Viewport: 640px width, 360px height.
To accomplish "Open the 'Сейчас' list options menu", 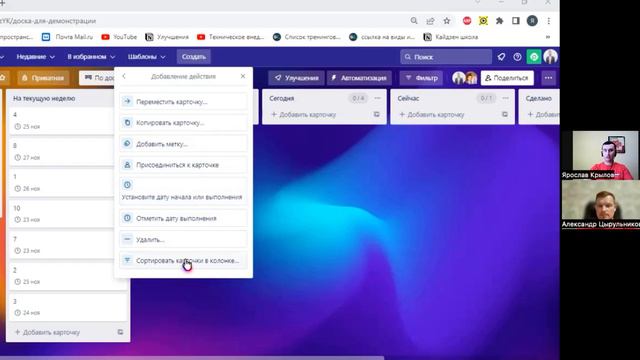I will tap(505, 98).
